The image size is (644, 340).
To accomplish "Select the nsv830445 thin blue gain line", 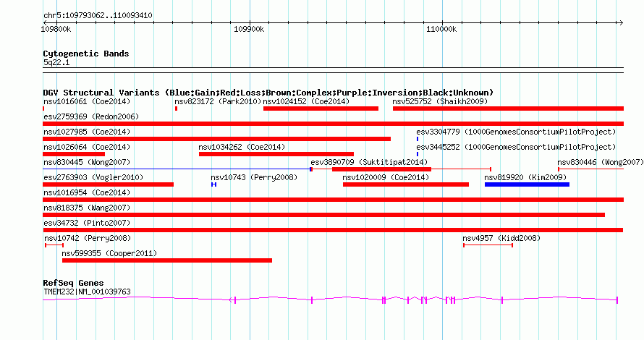I will coord(177,169).
